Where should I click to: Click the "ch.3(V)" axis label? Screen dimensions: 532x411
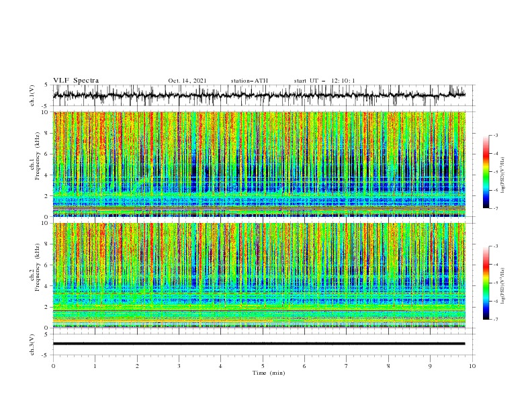click(x=32, y=345)
